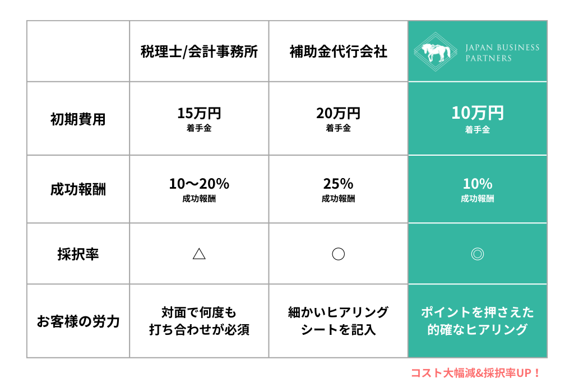The width and height of the screenshot is (574, 392).
Task: Select the 採択率 row label
Action: pyautogui.click(x=78, y=254)
